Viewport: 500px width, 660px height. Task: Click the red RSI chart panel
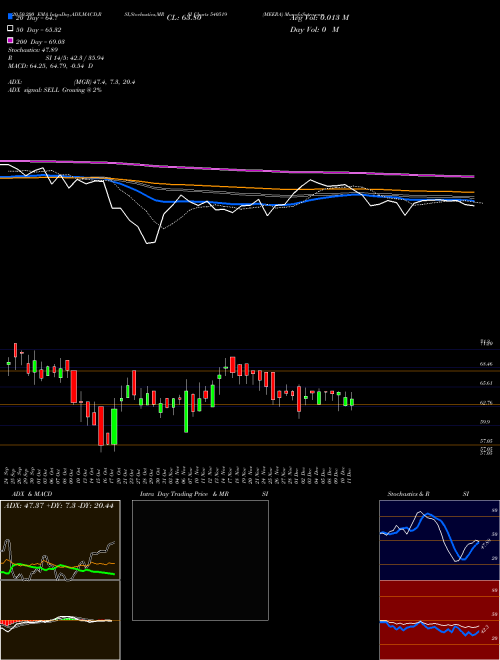tap(439, 620)
